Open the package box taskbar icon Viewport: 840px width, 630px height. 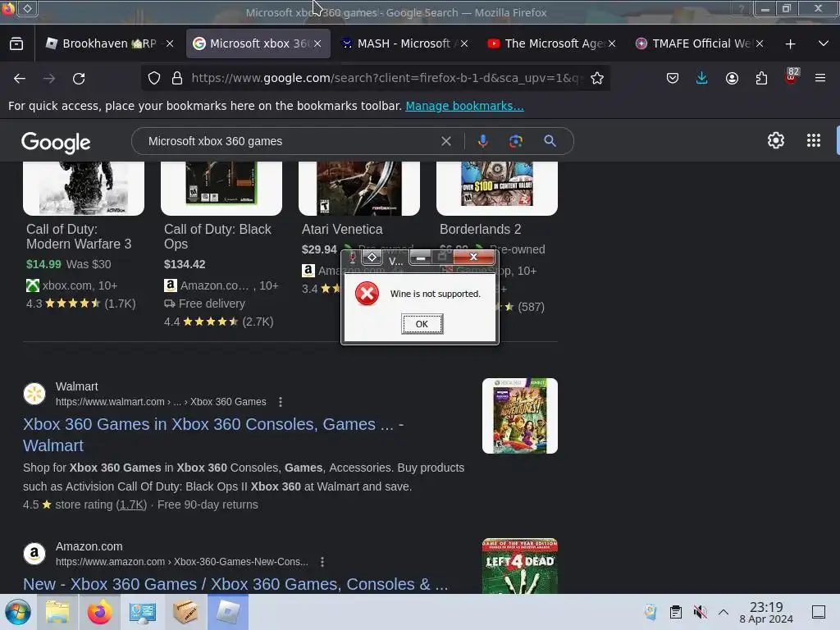tap(185, 612)
